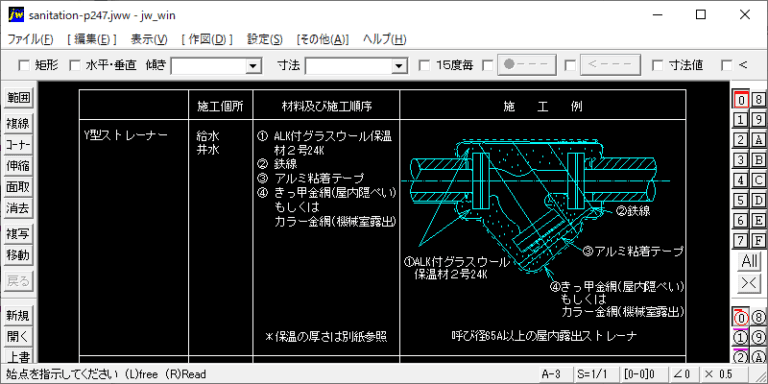Save the drawing with 上書
Image resolution: width=768 pixels, height=384 pixels.
pos(18,356)
